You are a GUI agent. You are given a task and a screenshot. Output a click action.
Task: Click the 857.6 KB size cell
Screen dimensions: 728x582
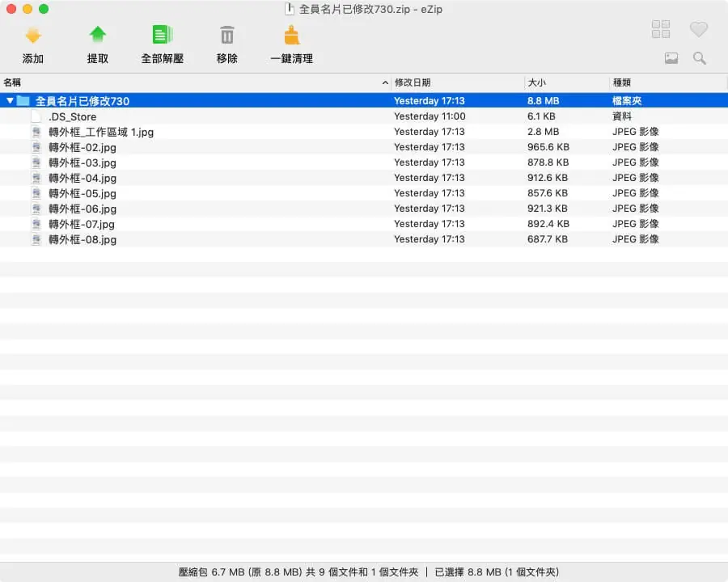point(547,192)
